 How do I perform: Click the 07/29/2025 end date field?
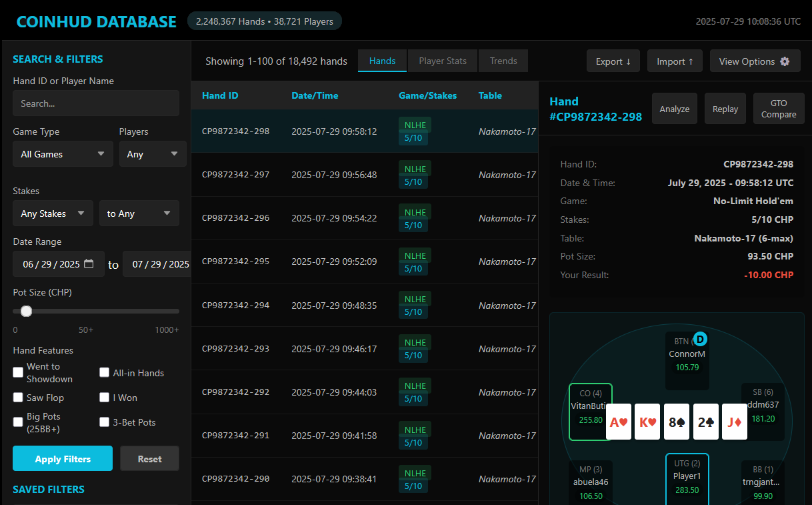157,264
